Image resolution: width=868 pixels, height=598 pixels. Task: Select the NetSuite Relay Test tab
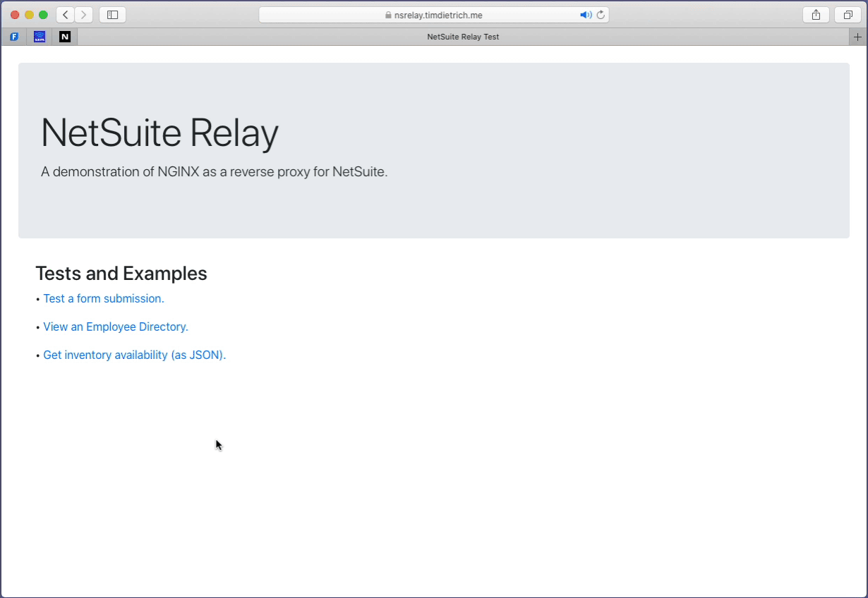tap(463, 37)
